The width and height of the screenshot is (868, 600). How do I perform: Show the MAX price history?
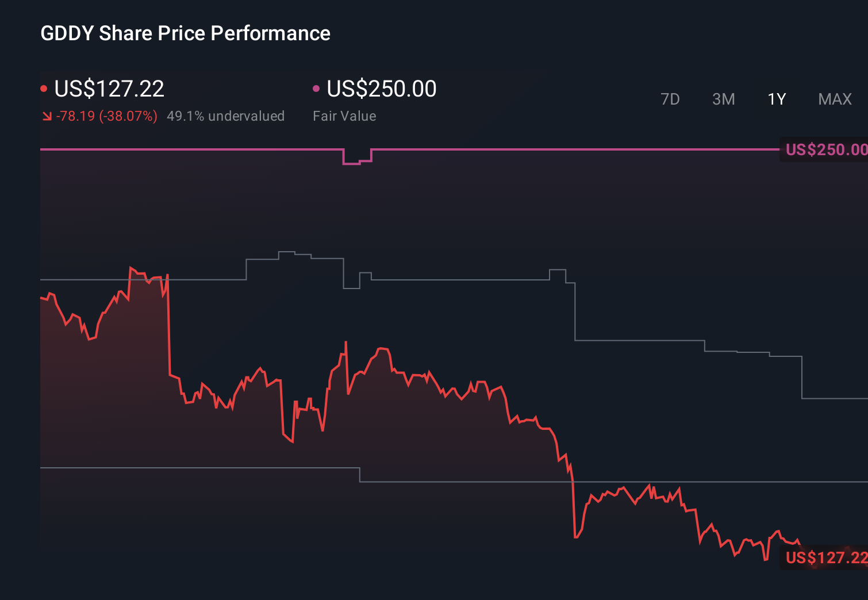click(x=835, y=99)
